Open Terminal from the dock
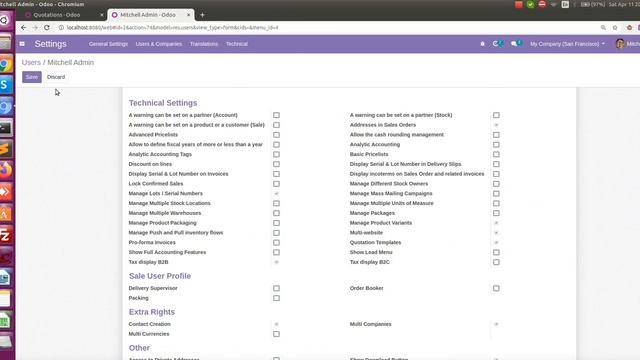The height and width of the screenshot is (360, 640). (5, 128)
